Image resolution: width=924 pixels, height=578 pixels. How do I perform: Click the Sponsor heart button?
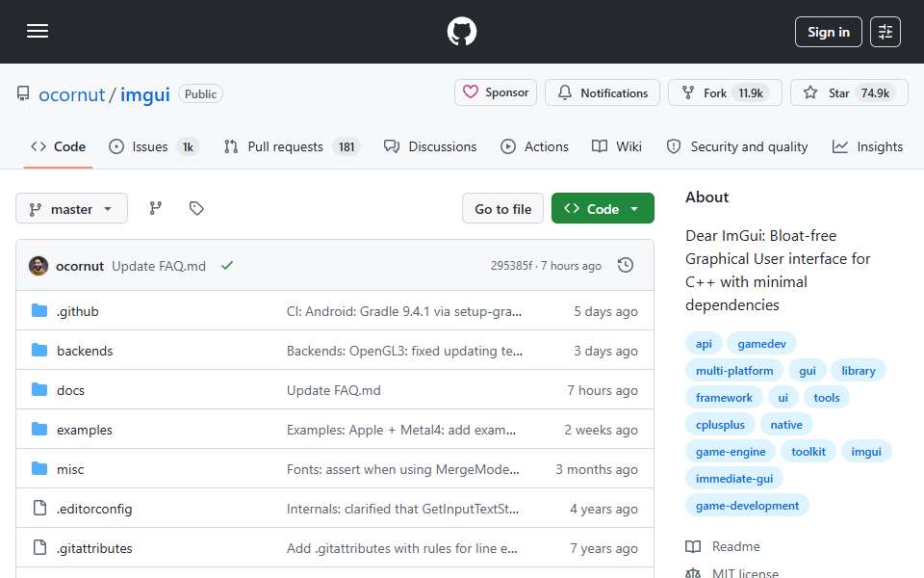pos(495,92)
